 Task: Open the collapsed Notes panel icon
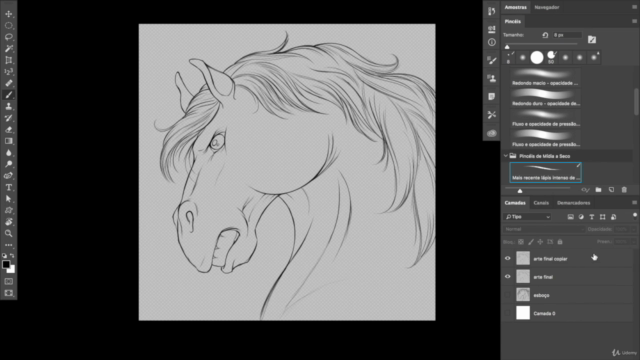[491, 97]
